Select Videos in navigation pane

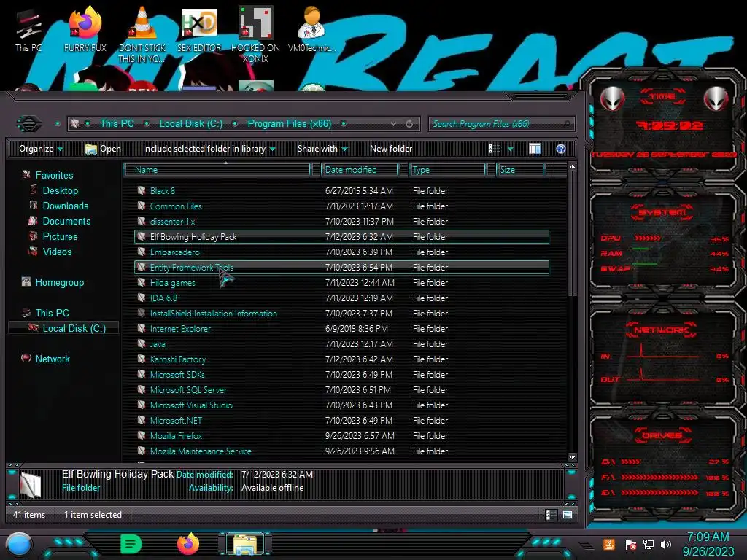[x=50, y=252]
